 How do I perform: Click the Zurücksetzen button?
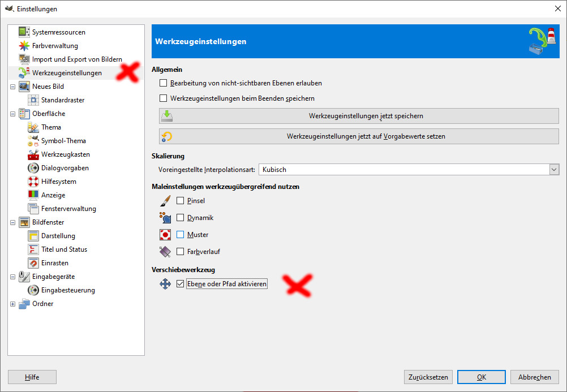428,377
